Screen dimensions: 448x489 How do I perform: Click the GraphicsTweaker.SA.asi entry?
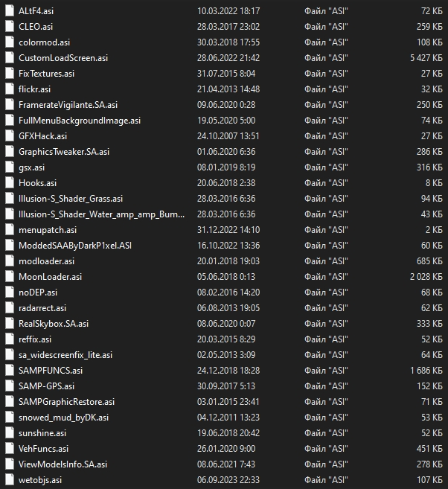(64, 152)
